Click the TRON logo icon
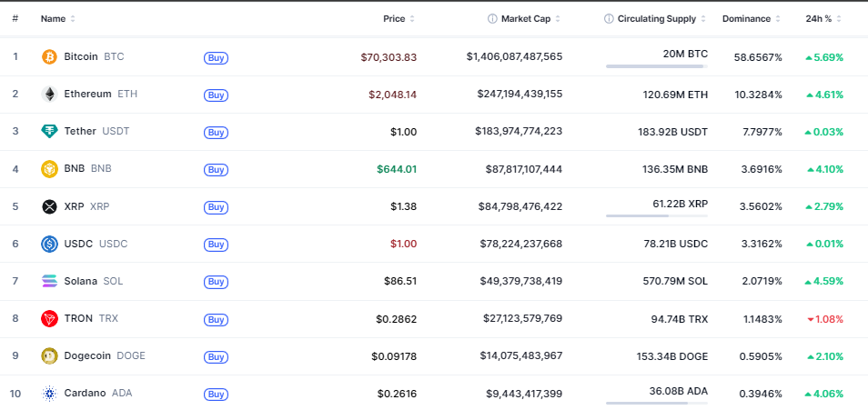 coord(49,318)
